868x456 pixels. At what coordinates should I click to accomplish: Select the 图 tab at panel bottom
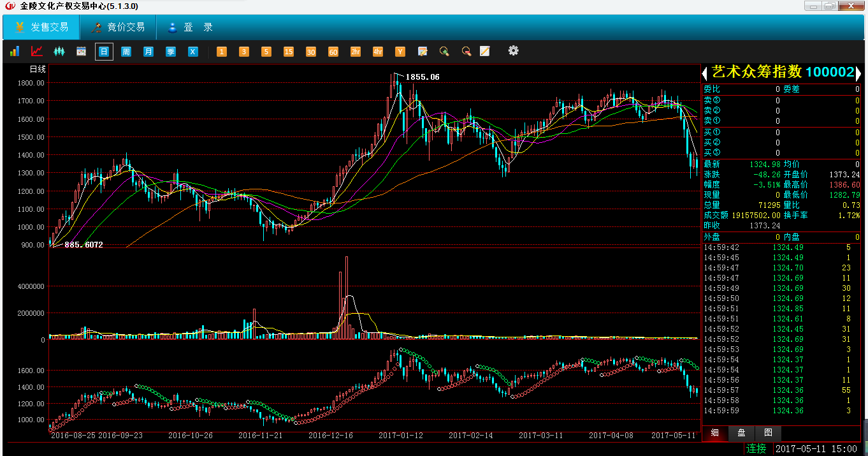pos(768,432)
